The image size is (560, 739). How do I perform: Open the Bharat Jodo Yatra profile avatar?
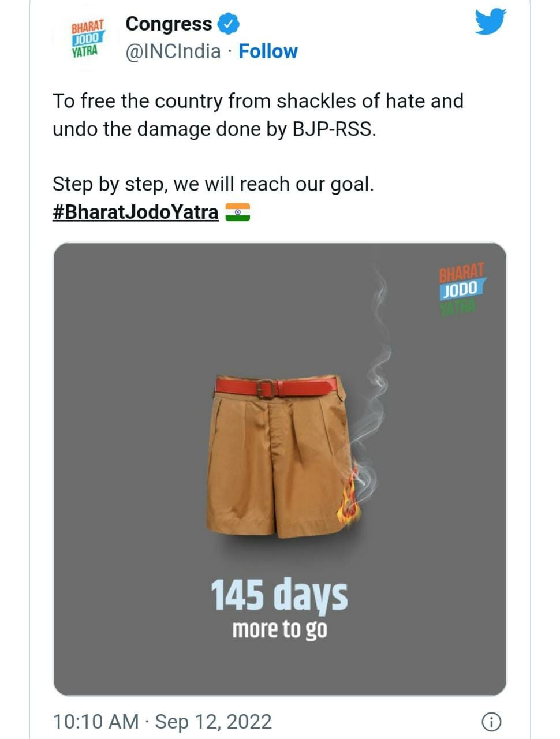(x=86, y=39)
